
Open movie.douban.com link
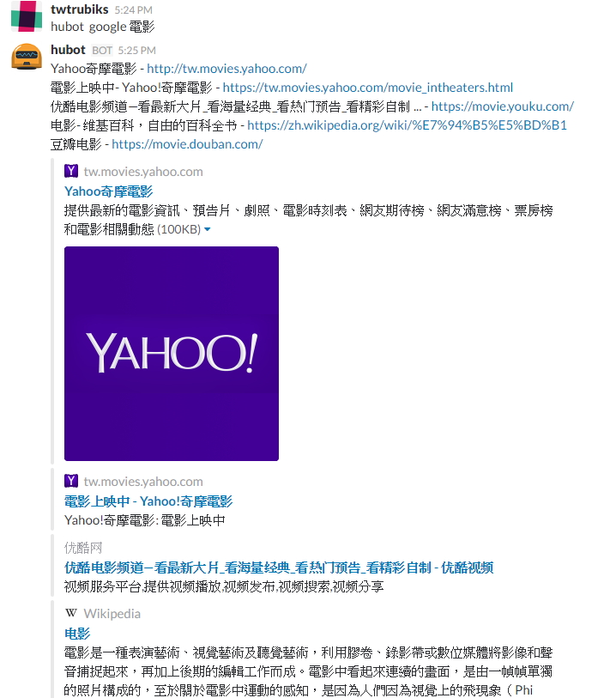187,144
